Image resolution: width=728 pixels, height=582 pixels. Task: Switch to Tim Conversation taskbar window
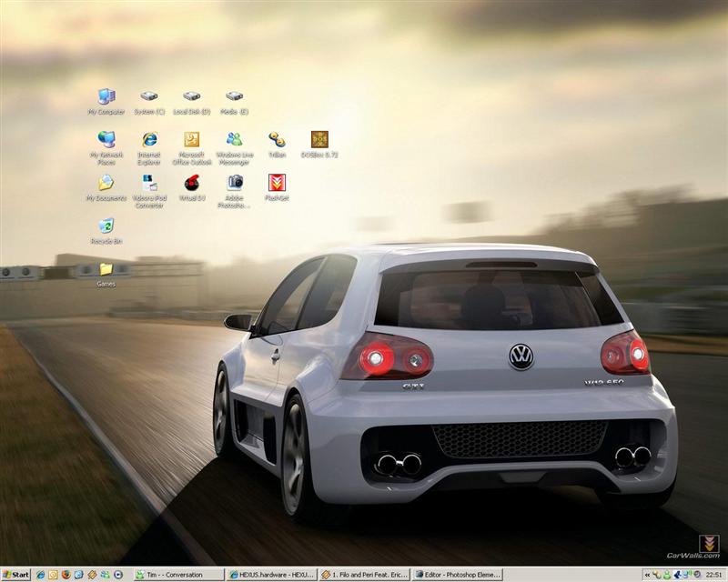coord(178,575)
